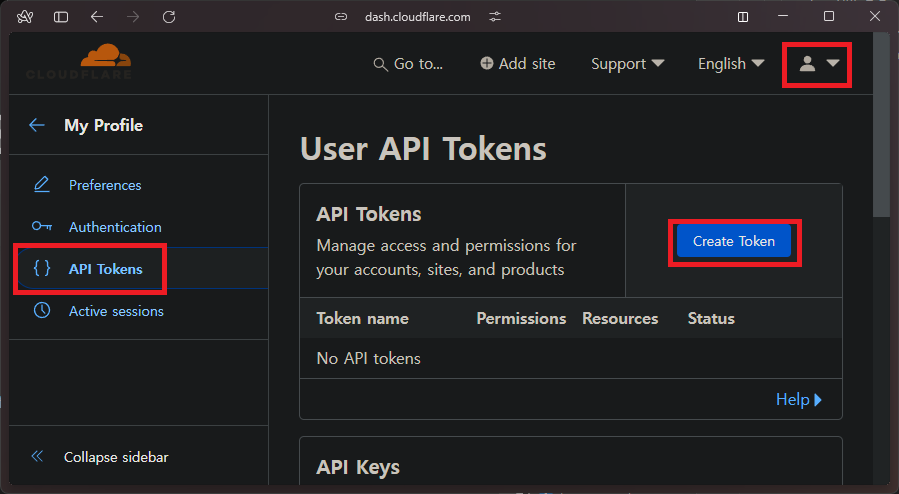This screenshot has height=494, width=899.
Task: Open the user account dropdown
Action: pos(819,64)
